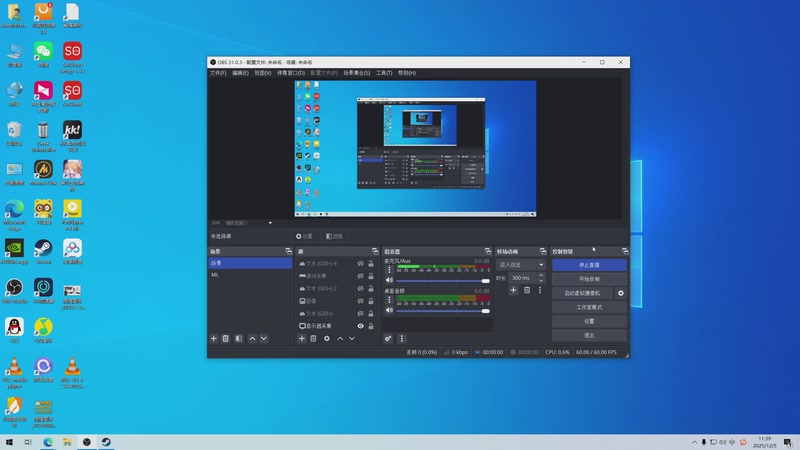Pop out the Audio Mixer dock panel
Viewport: 800px width, 450px height.
(x=488, y=251)
